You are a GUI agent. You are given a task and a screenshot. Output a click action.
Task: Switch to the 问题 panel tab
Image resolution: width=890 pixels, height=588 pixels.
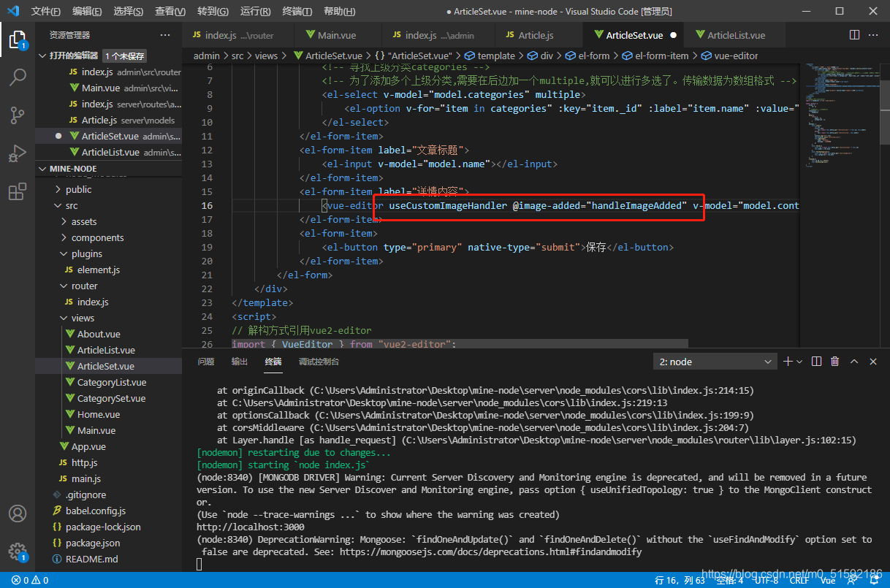pos(206,362)
